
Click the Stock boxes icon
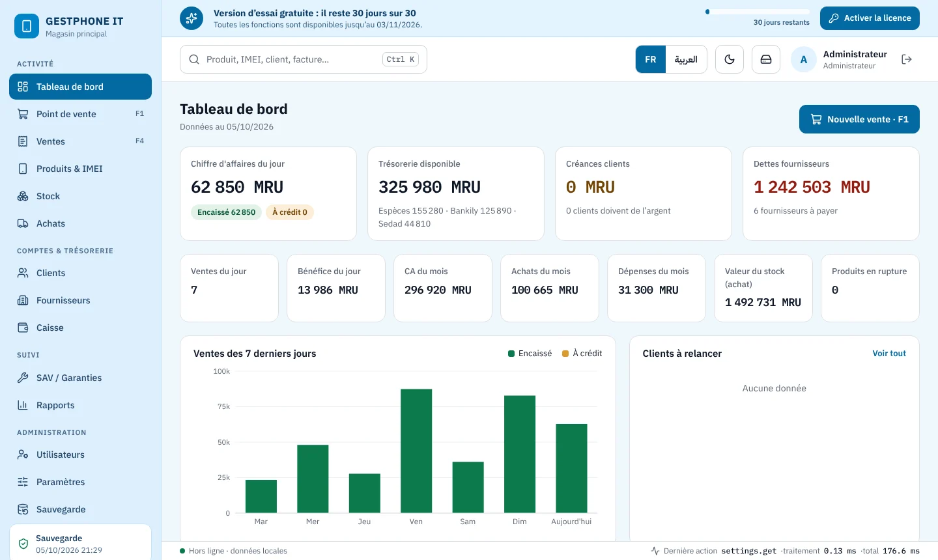coord(23,196)
